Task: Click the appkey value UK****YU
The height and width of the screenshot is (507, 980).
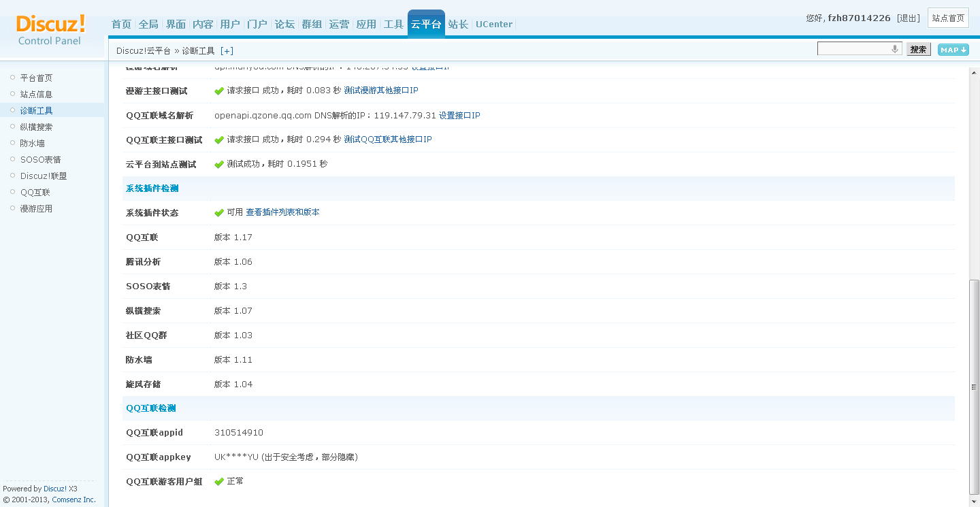Action: [x=236, y=457]
